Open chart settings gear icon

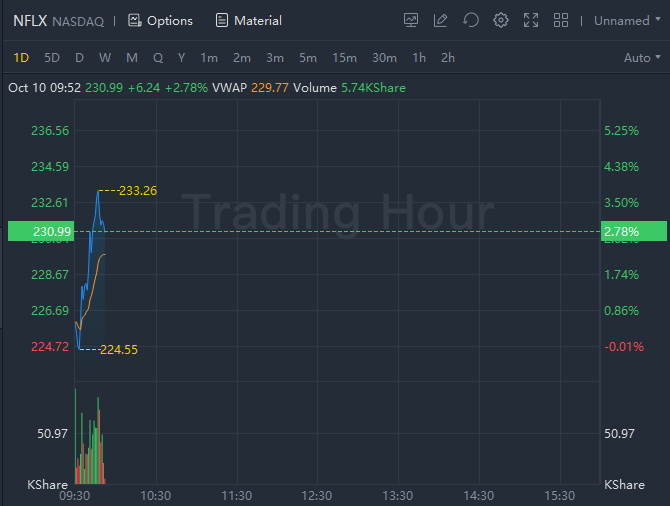point(501,20)
